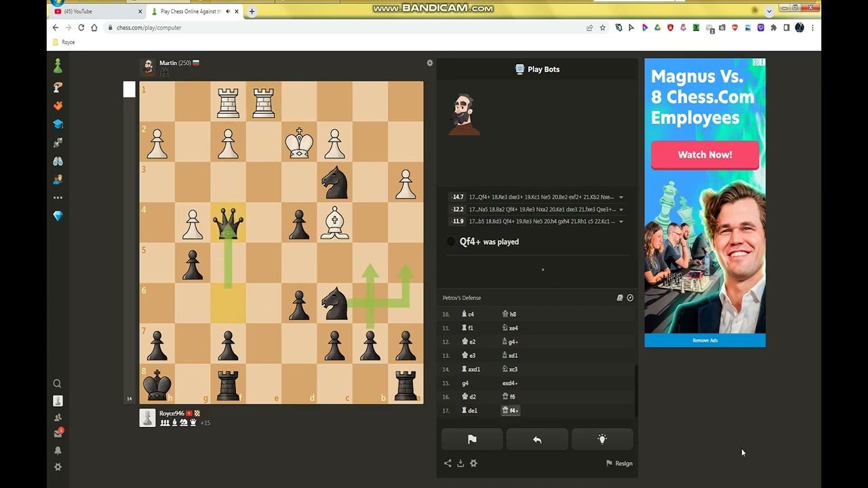
Task: Open a new browser tab
Action: pos(252,12)
